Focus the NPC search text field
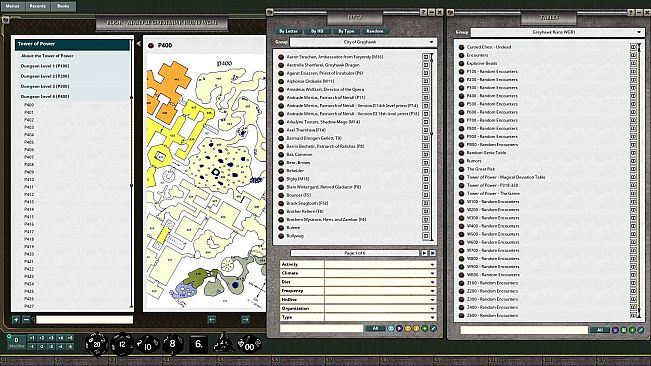 [x=322, y=328]
